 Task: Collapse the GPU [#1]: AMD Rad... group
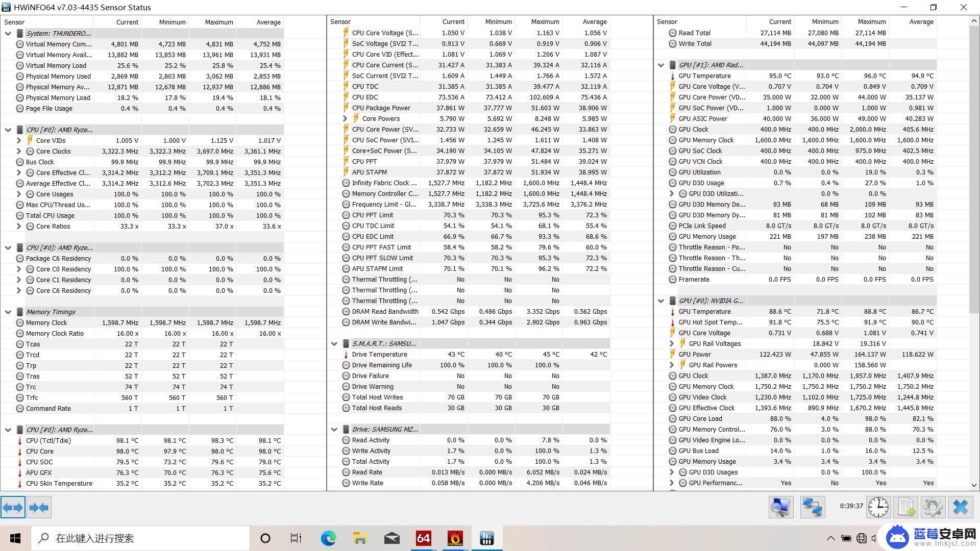pos(661,65)
